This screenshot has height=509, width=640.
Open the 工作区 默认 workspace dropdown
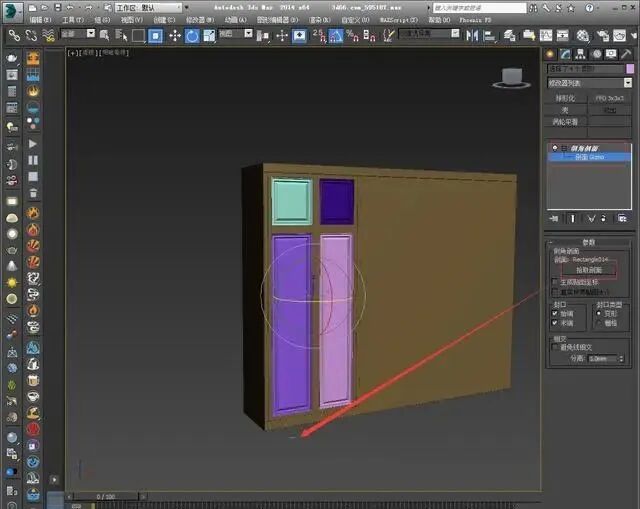tap(149, 7)
